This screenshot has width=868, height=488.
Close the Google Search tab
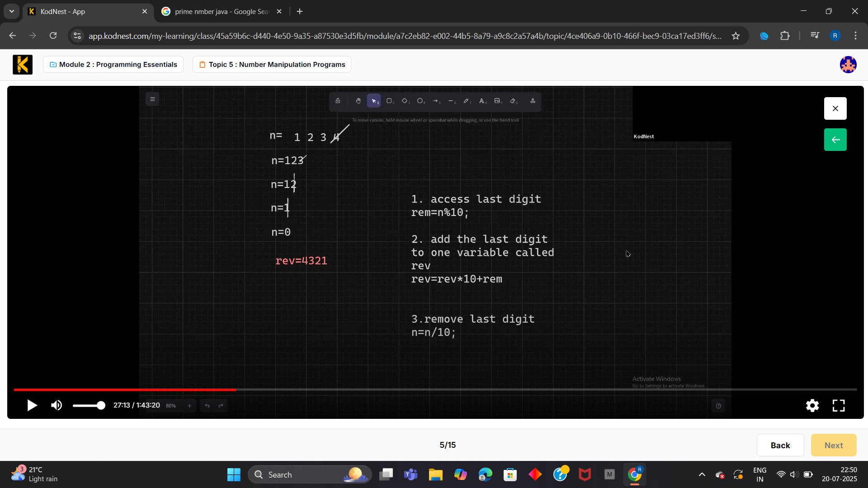coord(279,12)
